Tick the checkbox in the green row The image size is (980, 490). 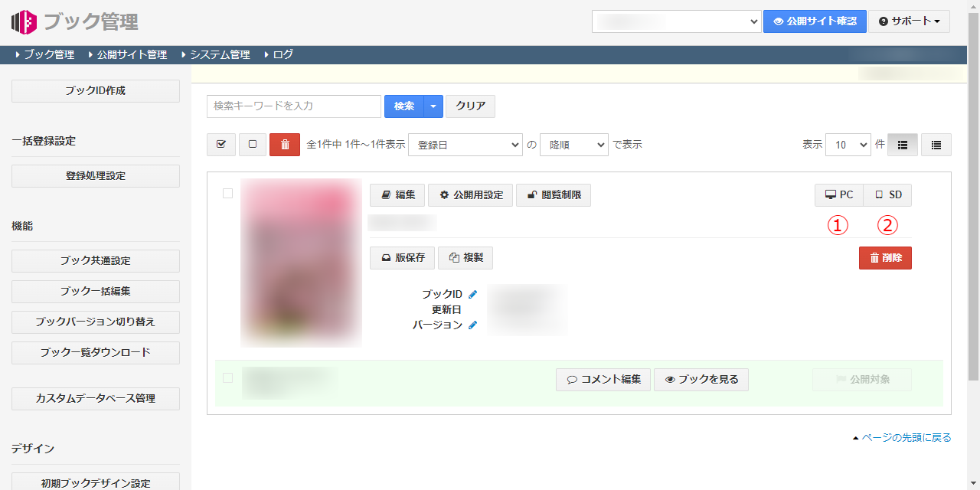pos(227,377)
